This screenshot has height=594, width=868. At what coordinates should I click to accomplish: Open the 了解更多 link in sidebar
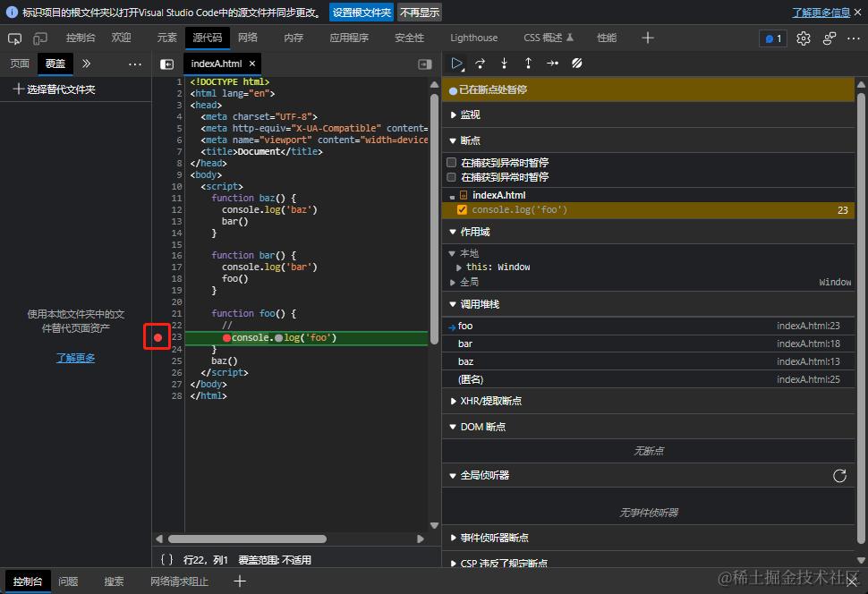tap(75, 358)
